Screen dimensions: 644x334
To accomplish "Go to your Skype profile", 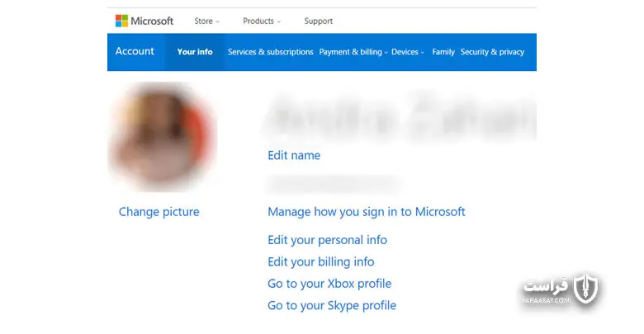I will pyautogui.click(x=332, y=305).
